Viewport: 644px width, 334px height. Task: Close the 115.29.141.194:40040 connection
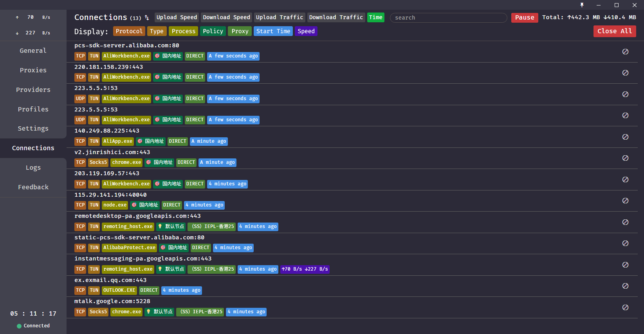click(625, 201)
